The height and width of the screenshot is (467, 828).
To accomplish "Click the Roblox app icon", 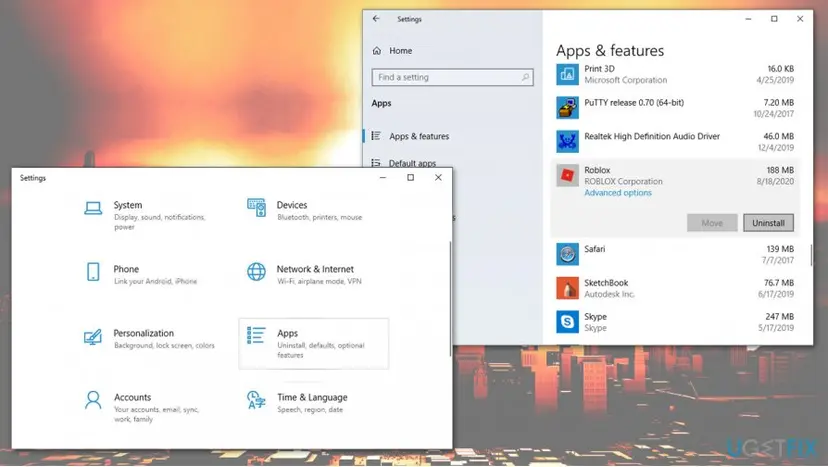I will [567, 175].
